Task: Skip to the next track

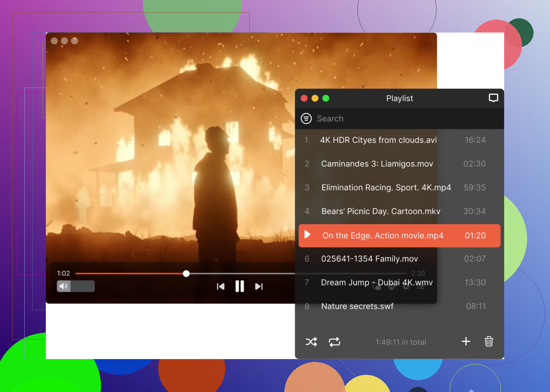Action: click(x=259, y=286)
